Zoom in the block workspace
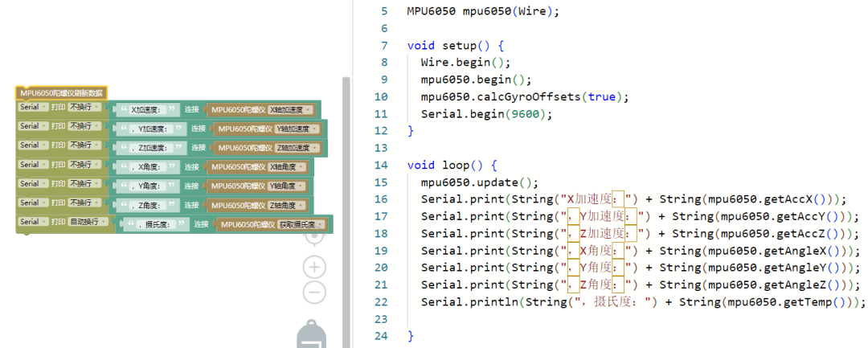This screenshot has height=348, width=868. 314,267
